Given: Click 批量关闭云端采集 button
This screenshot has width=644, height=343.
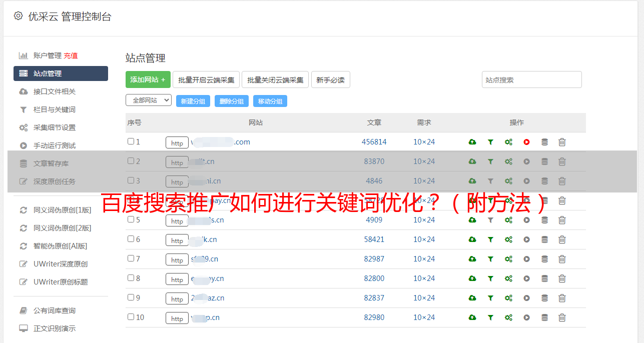Looking at the screenshot, I should 275,79.
